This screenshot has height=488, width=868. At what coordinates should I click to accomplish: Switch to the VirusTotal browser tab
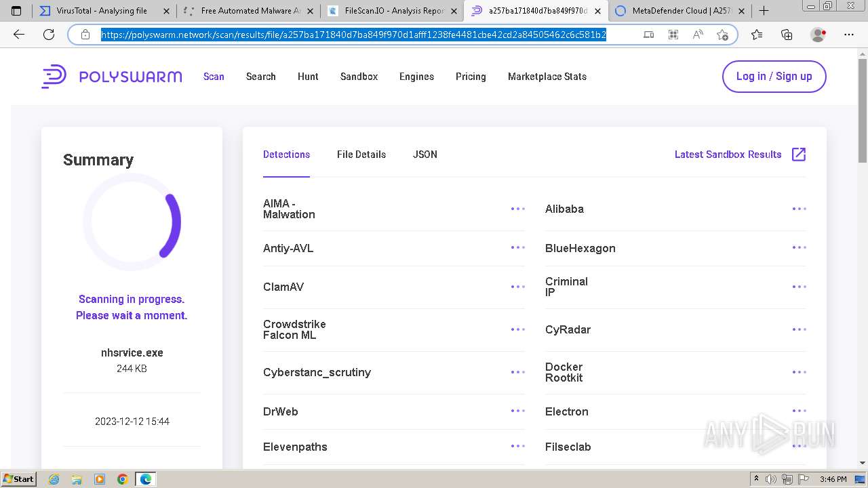click(104, 11)
